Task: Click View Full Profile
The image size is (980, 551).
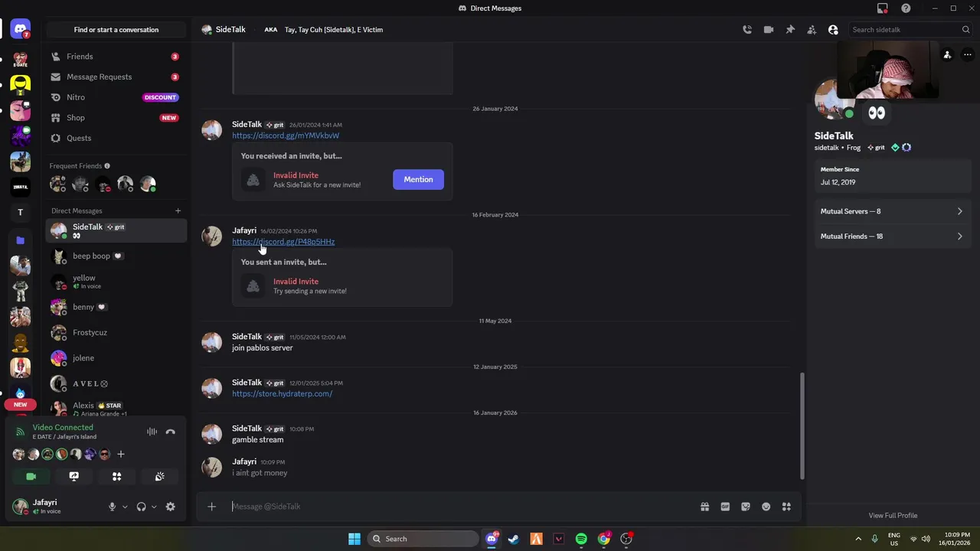Action: [x=893, y=516]
